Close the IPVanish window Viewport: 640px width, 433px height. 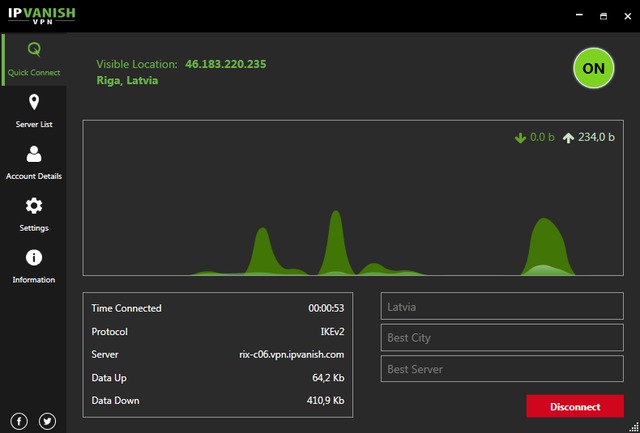(x=625, y=16)
